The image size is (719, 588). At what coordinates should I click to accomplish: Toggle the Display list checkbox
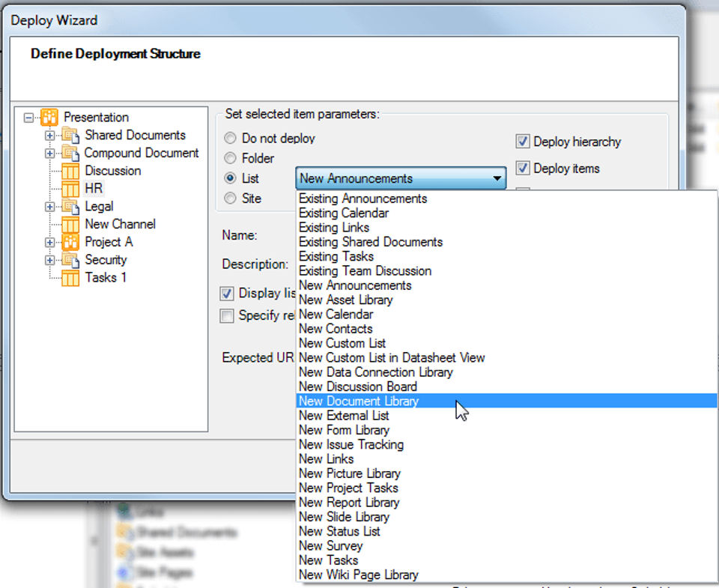point(227,293)
